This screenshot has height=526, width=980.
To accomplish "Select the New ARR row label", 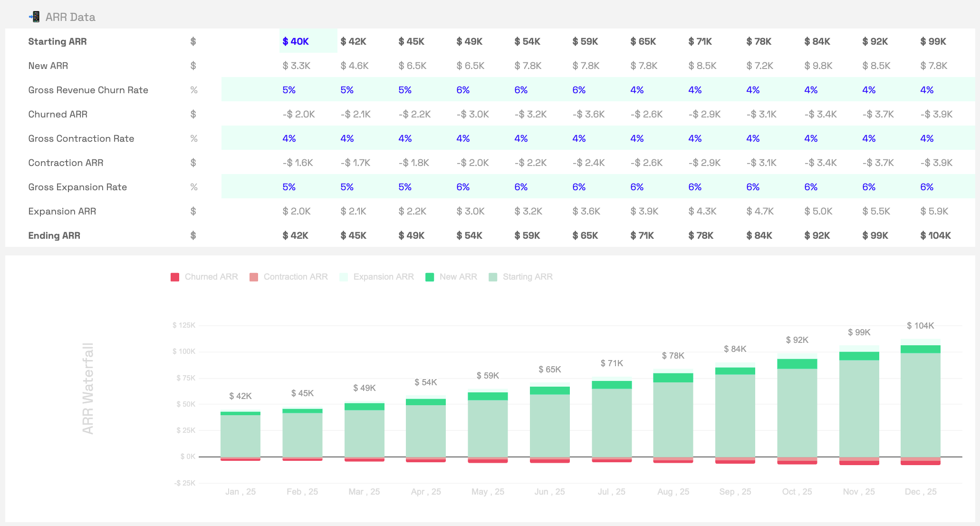I will pos(48,66).
